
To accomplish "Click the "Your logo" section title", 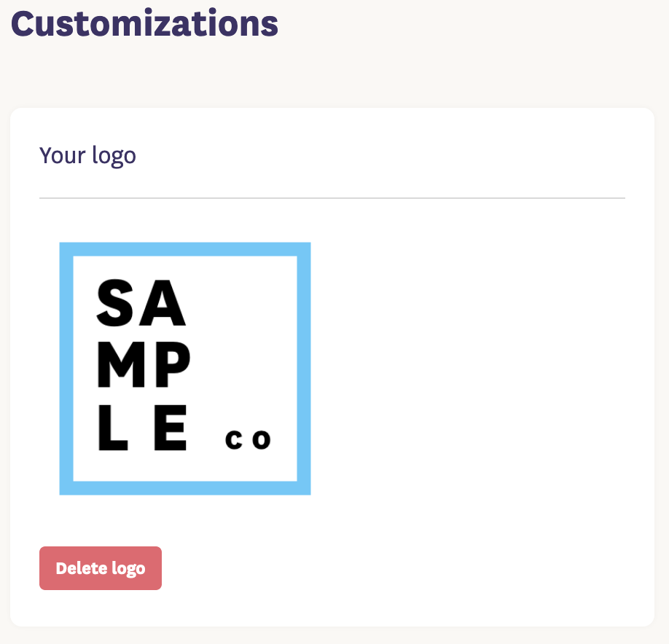I will pos(87,155).
